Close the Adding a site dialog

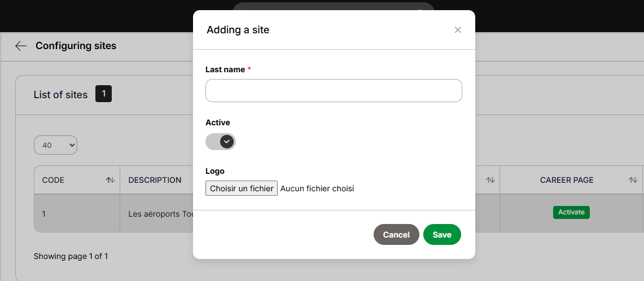(458, 29)
